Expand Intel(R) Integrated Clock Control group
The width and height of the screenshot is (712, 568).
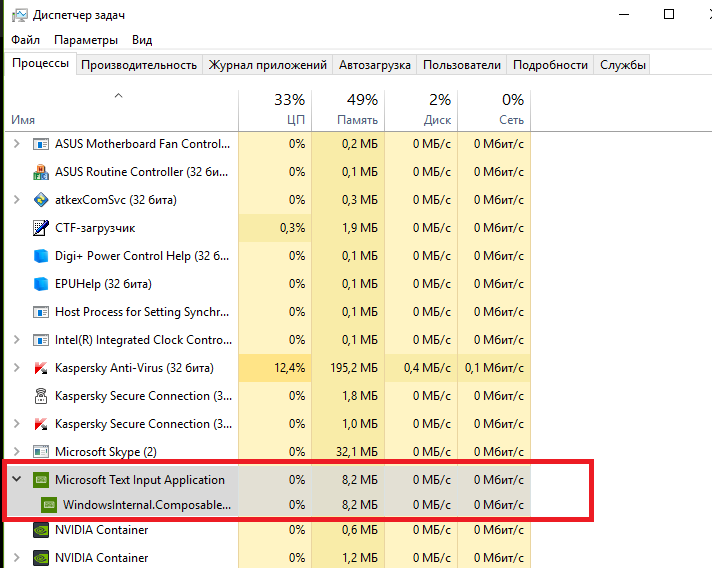point(17,340)
